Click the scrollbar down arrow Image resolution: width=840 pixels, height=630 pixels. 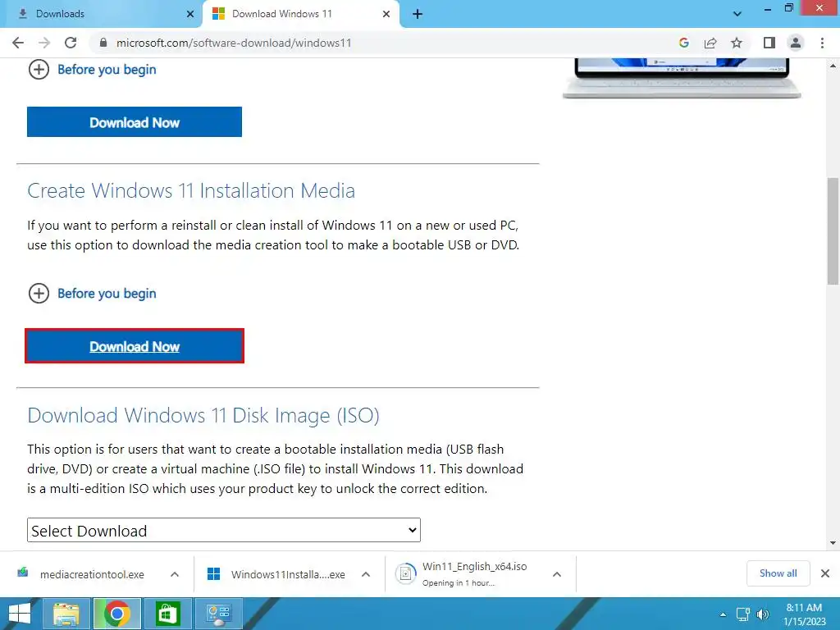[833, 543]
